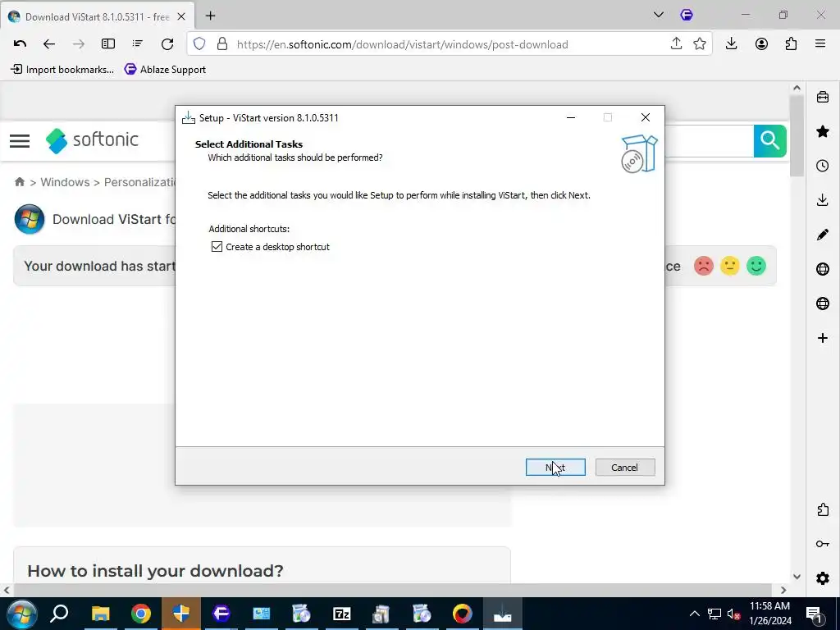Open Ablaze Support bookmark

(x=165, y=69)
